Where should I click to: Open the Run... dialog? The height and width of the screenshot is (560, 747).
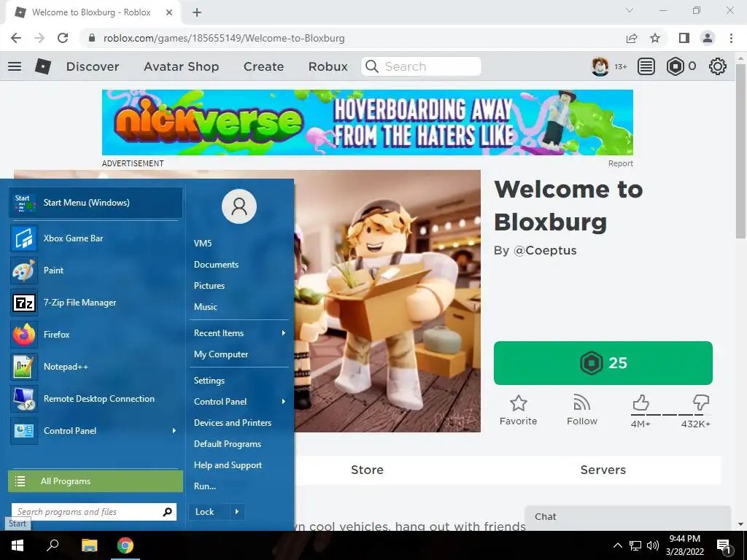tap(205, 486)
